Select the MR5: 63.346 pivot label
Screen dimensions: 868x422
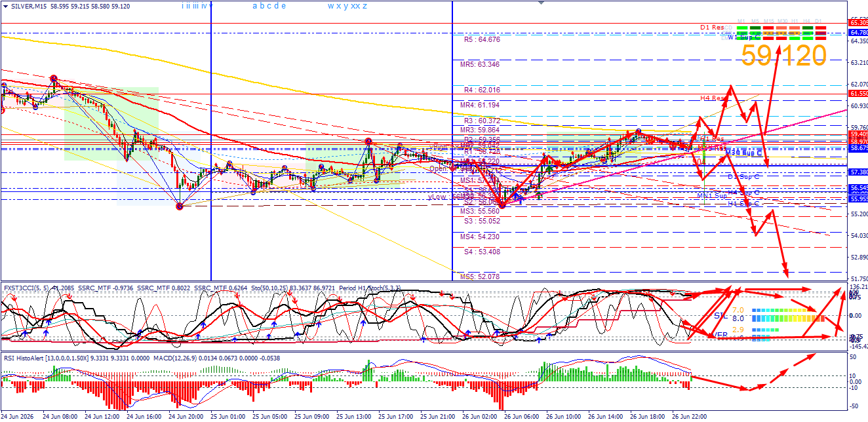pos(480,64)
